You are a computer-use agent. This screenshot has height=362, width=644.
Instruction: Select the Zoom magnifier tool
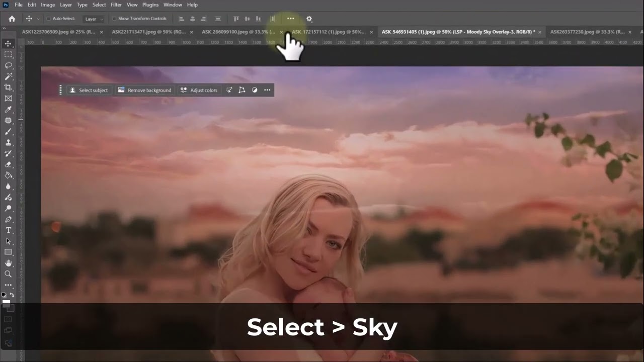tap(8, 274)
